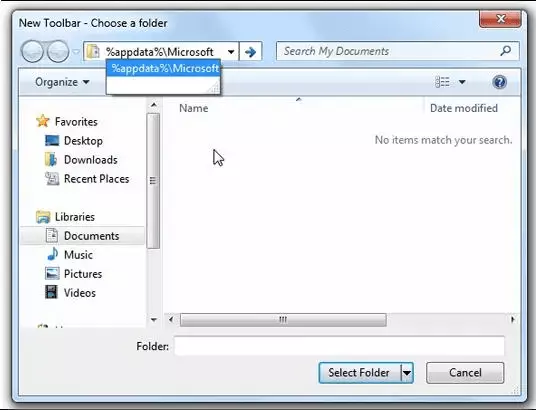Click the search magnifier icon
The height and width of the screenshot is (410, 536).
506,51
